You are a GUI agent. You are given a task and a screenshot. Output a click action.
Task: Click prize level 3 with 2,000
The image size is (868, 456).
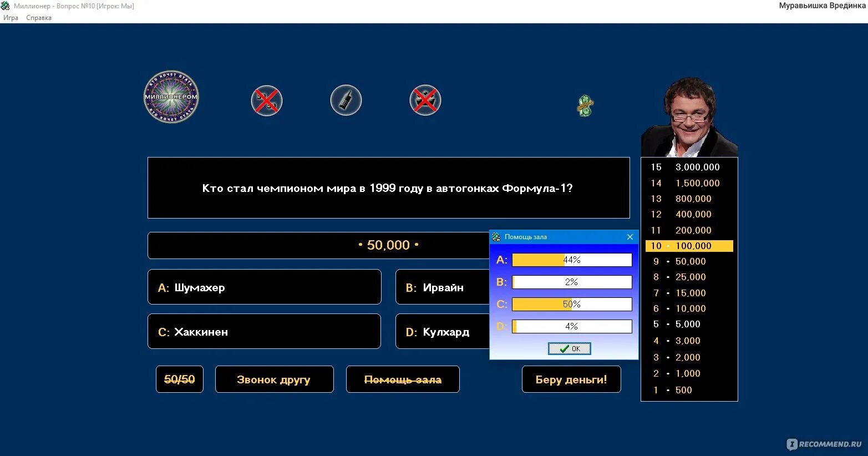click(x=689, y=357)
